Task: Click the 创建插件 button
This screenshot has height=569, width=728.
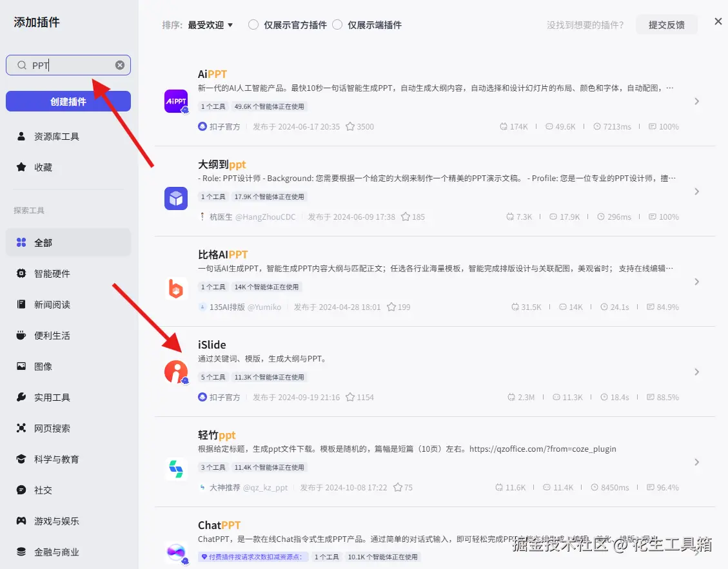Action: point(68,101)
